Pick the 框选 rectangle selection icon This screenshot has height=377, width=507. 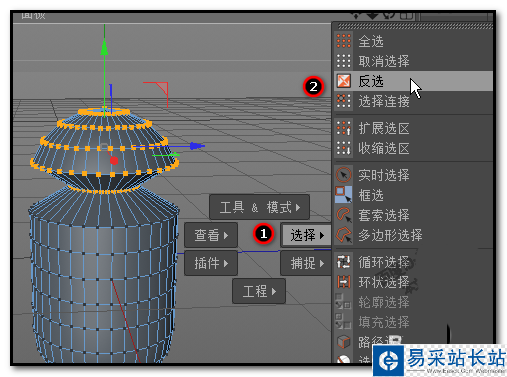tap(344, 195)
